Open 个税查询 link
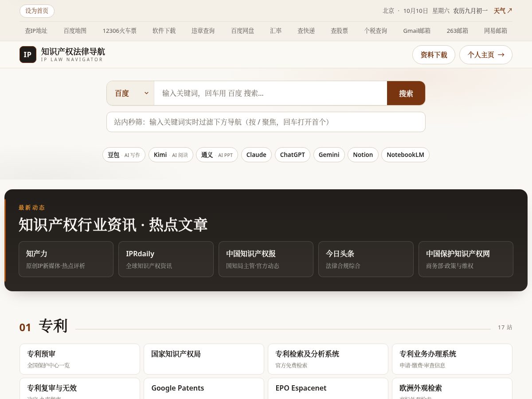Viewport: 532px width, 399px height. pos(376,31)
